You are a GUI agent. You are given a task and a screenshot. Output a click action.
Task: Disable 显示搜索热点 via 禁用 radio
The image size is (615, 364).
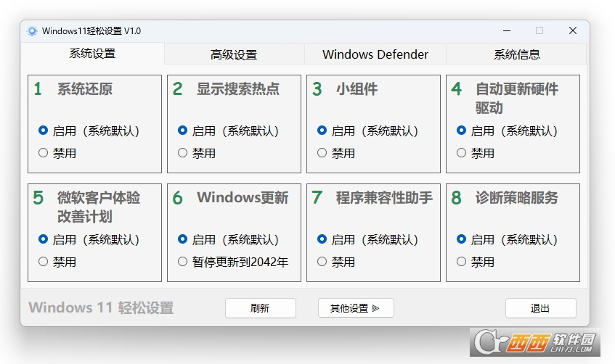(x=197, y=153)
